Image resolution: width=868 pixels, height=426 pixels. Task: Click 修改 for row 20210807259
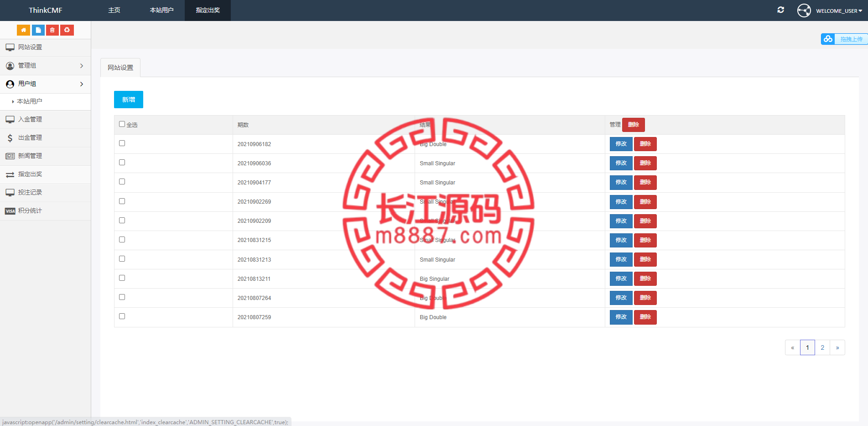[621, 317]
